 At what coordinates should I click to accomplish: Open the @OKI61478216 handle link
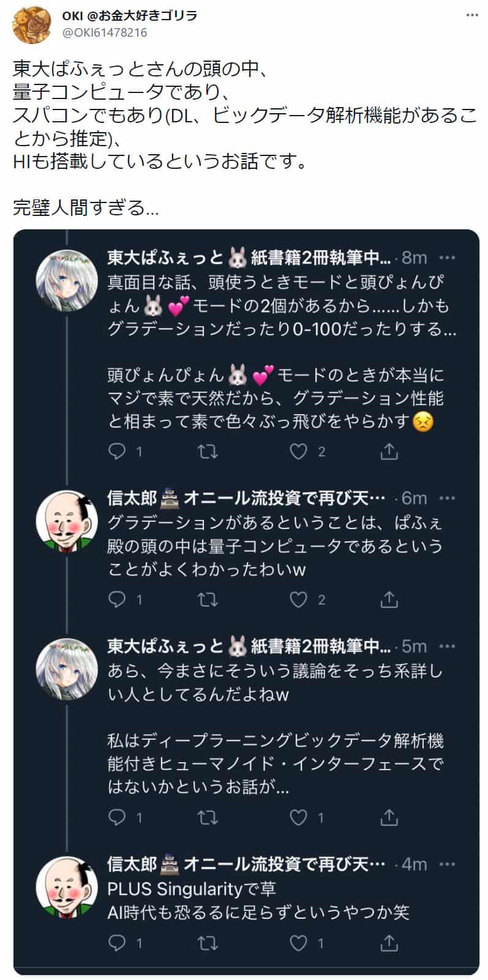click(105, 32)
